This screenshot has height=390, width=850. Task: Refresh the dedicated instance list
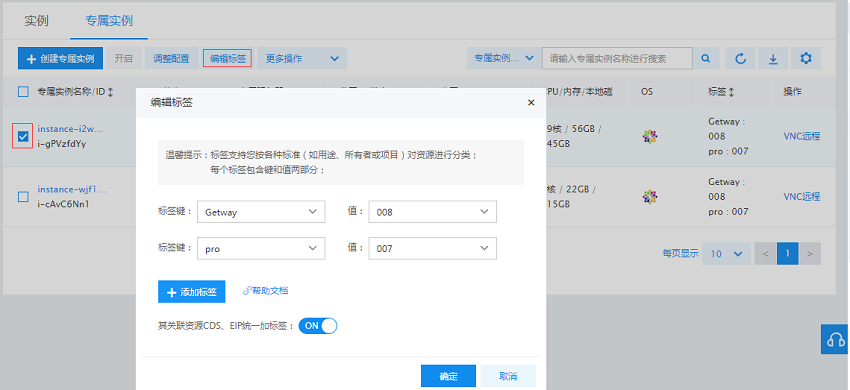(x=740, y=58)
